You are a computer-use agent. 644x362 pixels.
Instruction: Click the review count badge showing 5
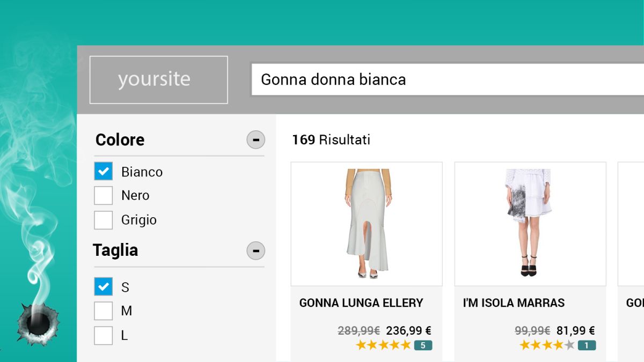pos(423,345)
